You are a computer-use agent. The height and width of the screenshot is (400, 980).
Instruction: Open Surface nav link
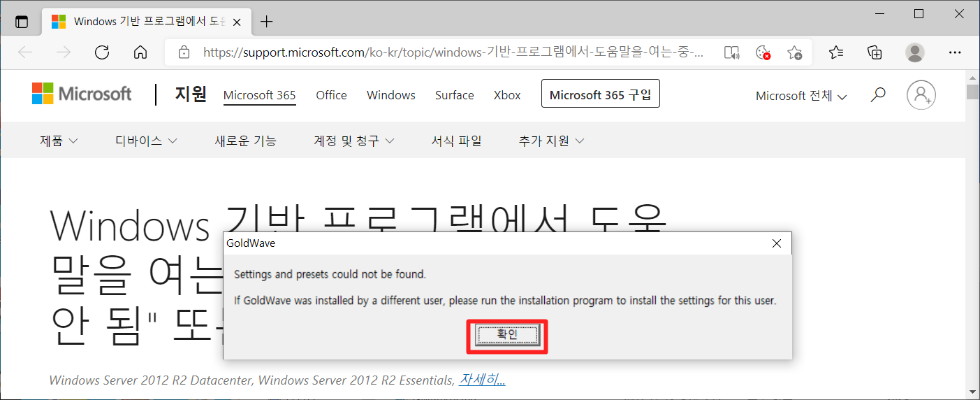(x=455, y=95)
